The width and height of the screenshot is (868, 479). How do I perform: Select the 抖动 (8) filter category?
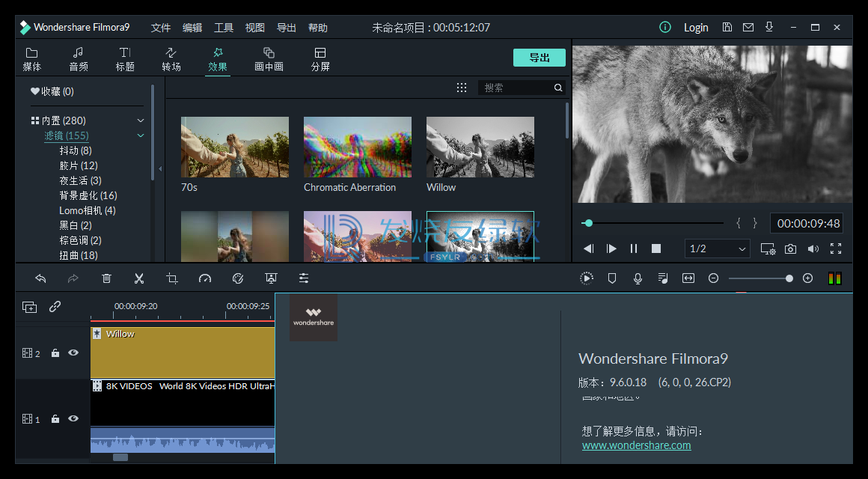tap(76, 150)
